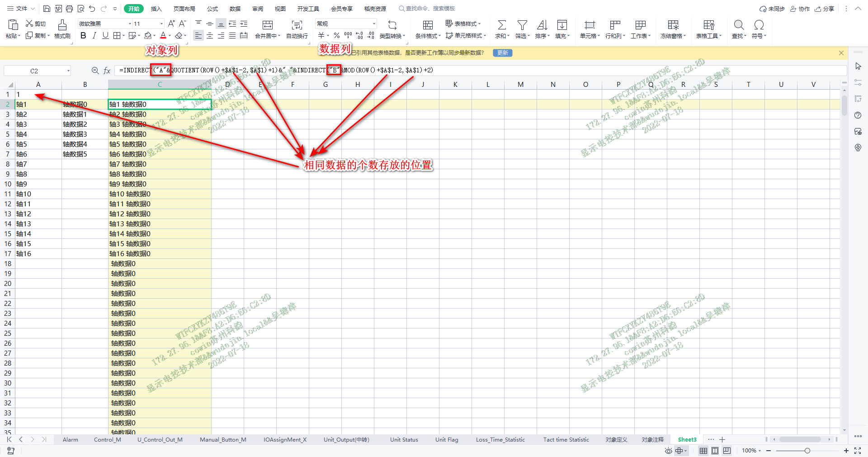Open the zoom percentage 100% dropdown

click(x=751, y=451)
